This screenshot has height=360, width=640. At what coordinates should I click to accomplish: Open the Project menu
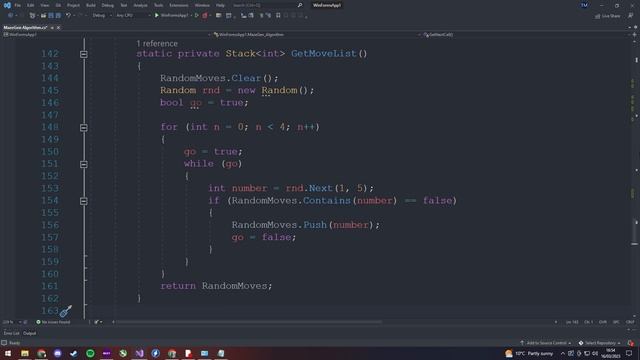pyautogui.click(x=73, y=5)
